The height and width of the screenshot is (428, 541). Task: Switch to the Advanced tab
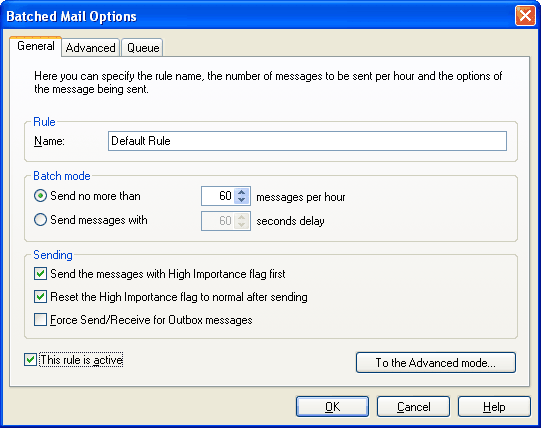(90, 48)
